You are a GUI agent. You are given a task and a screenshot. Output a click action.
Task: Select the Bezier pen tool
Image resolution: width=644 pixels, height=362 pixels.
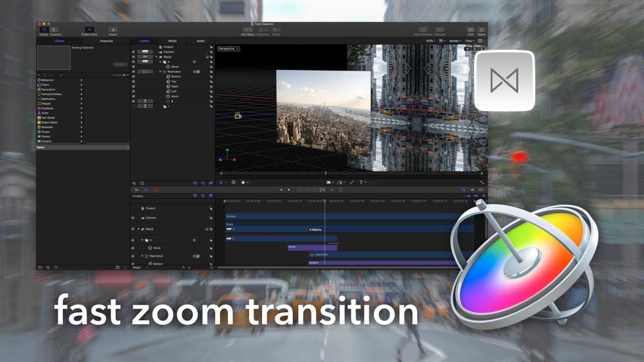(340, 183)
